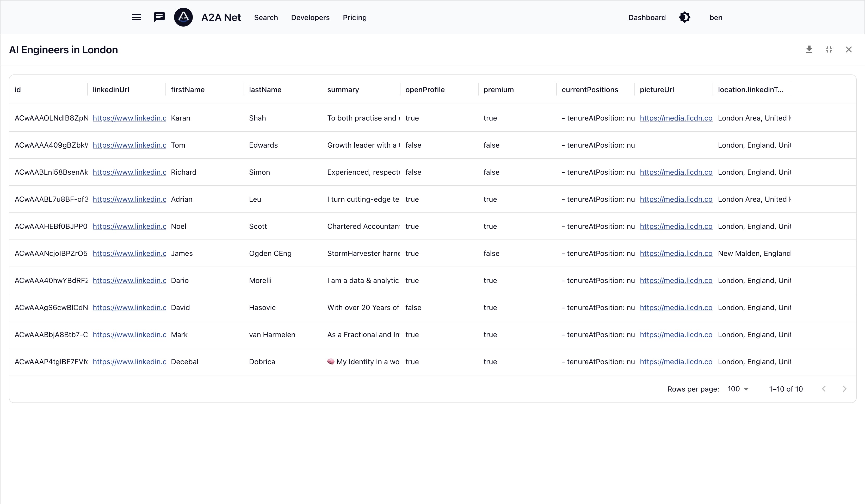Go to the previous page arrow
The width and height of the screenshot is (865, 504).
824,389
